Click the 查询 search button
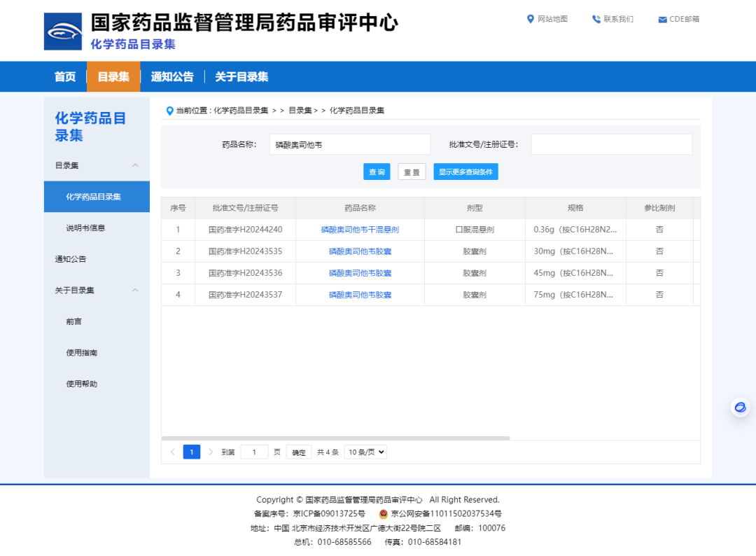 coord(377,172)
